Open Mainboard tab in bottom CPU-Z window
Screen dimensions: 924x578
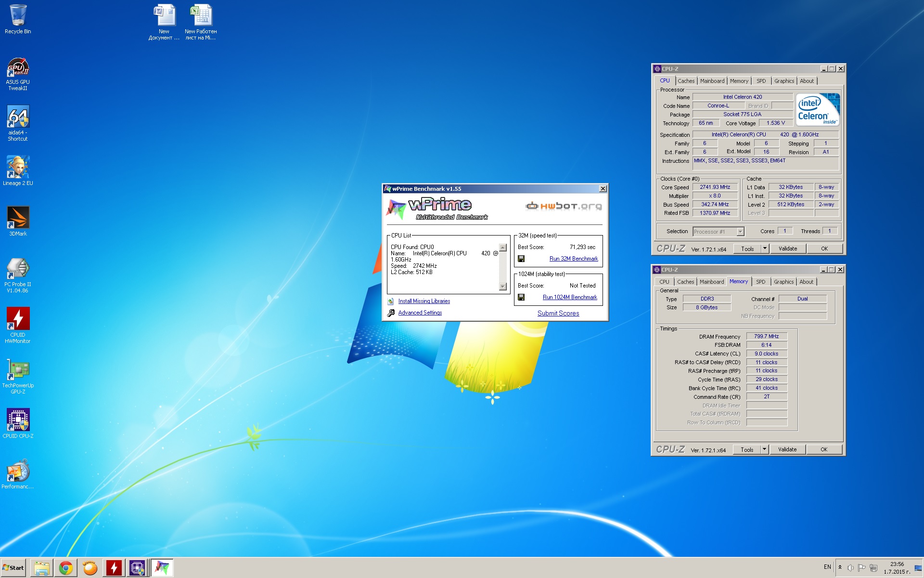point(712,282)
